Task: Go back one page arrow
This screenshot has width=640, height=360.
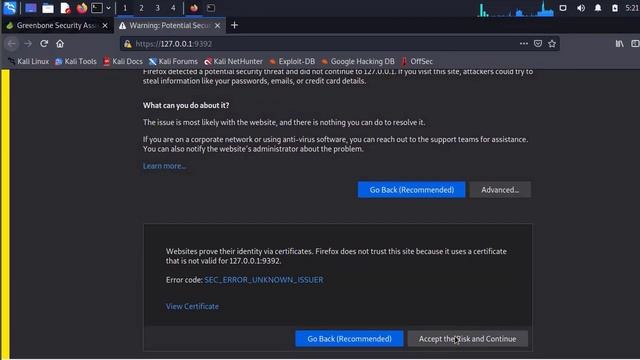Action: [12, 44]
